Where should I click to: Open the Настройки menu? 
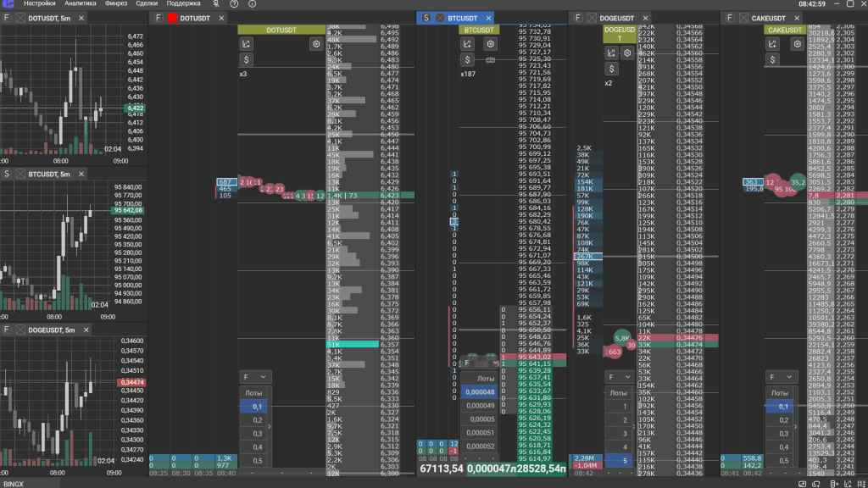point(39,4)
